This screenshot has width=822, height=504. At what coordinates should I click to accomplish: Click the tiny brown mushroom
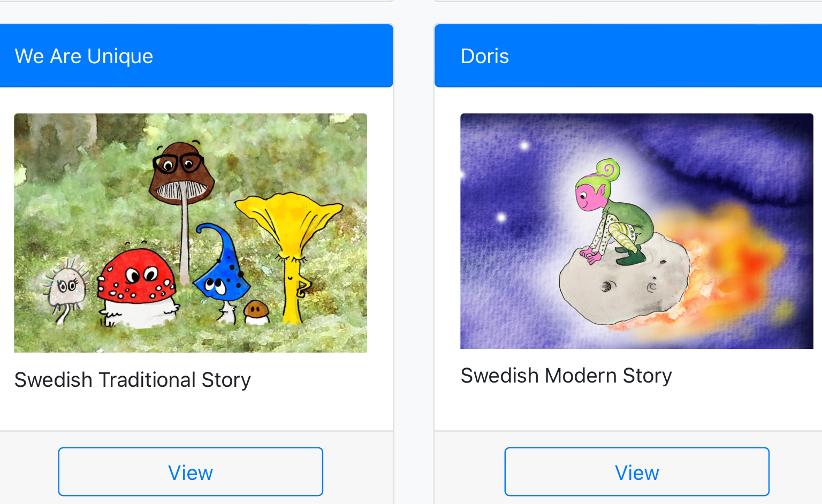(256, 310)
